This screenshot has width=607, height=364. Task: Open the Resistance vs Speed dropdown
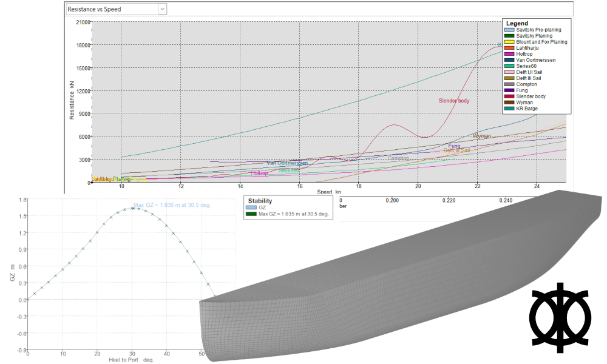(x=162, y=9)
